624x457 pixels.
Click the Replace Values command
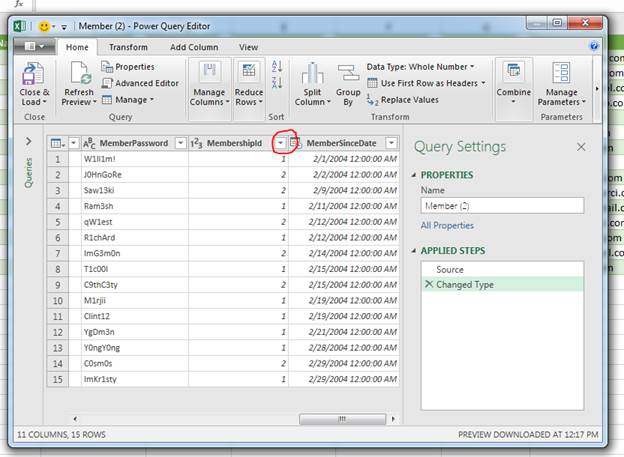click(x=402, y=100)
